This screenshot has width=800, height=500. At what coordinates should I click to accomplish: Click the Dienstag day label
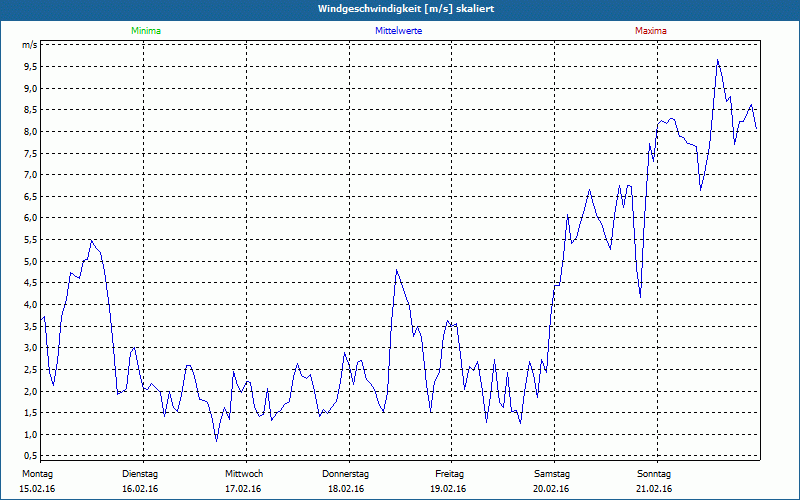tap(140, 474)
